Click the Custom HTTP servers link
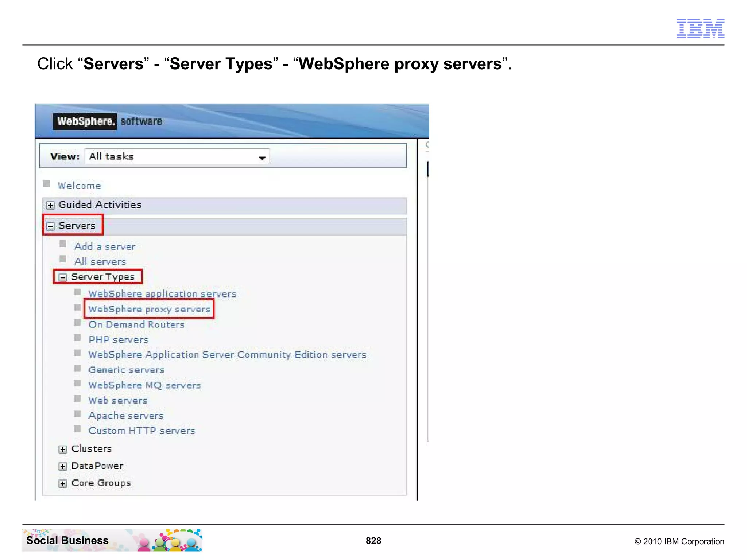Viewport: 747px width, 560px height. pos(142,431)
